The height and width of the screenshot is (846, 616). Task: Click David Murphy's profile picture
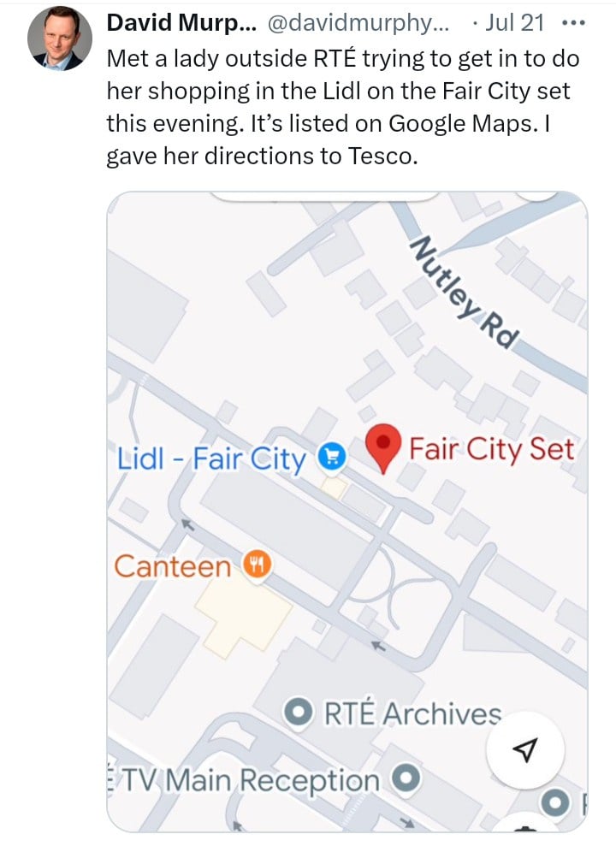pyautogui.click(x=60, y=38)
